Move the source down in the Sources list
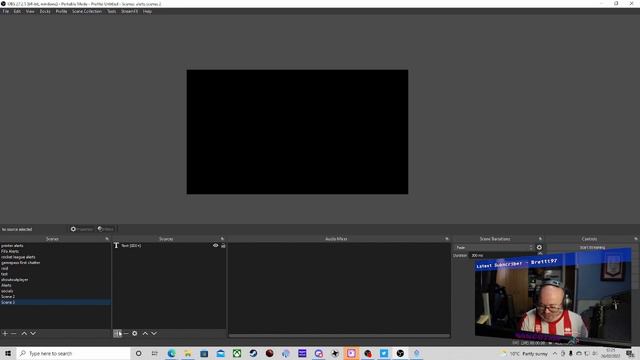The width and height of the screenshot is (640, 360). (x=154, y=333)
